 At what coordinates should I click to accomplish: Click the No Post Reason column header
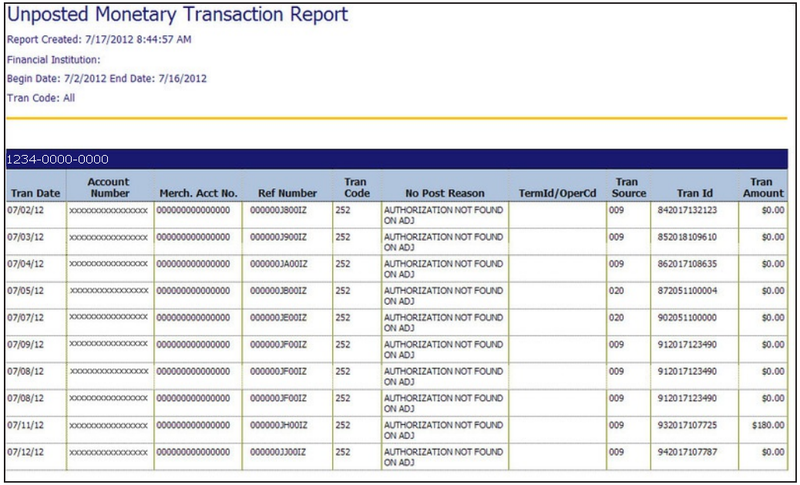[444, 192]
